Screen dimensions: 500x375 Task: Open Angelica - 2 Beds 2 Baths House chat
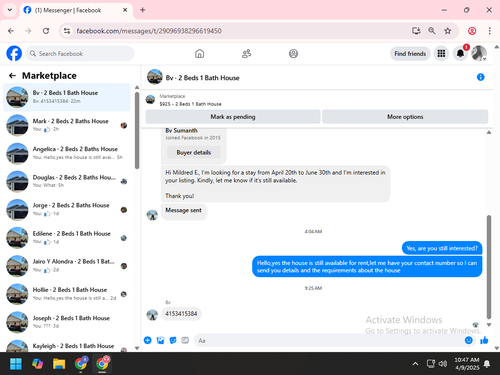pos(67,153)
